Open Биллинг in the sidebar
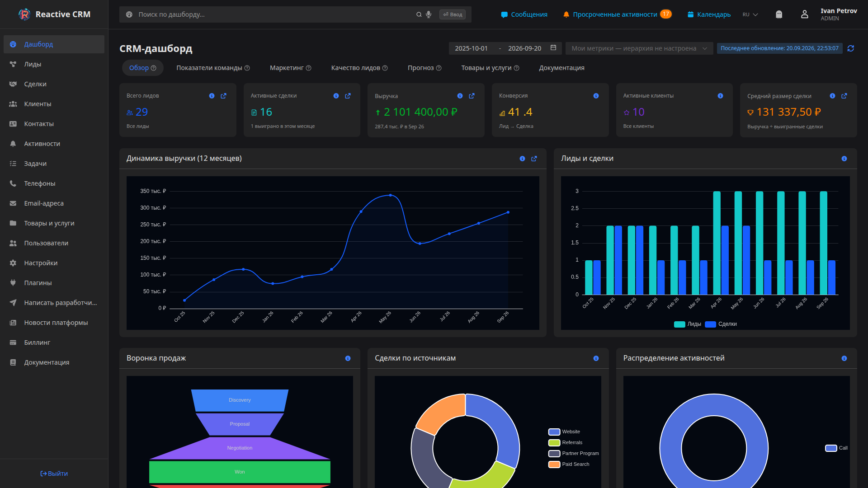 (x=54, y=343)
